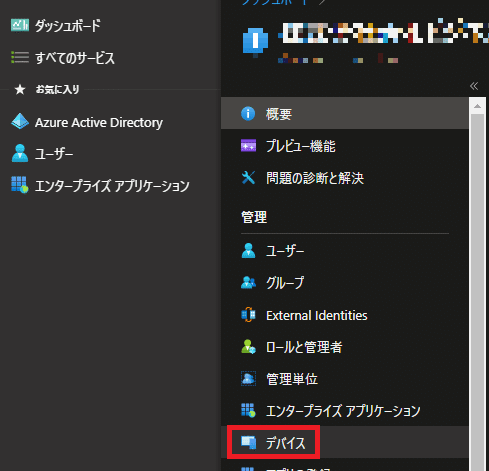Viewport: 489px width, 471px height.
Task: Open エンタープライズ アプリケーション in favorites sidebar
Action: click(112, 186)
